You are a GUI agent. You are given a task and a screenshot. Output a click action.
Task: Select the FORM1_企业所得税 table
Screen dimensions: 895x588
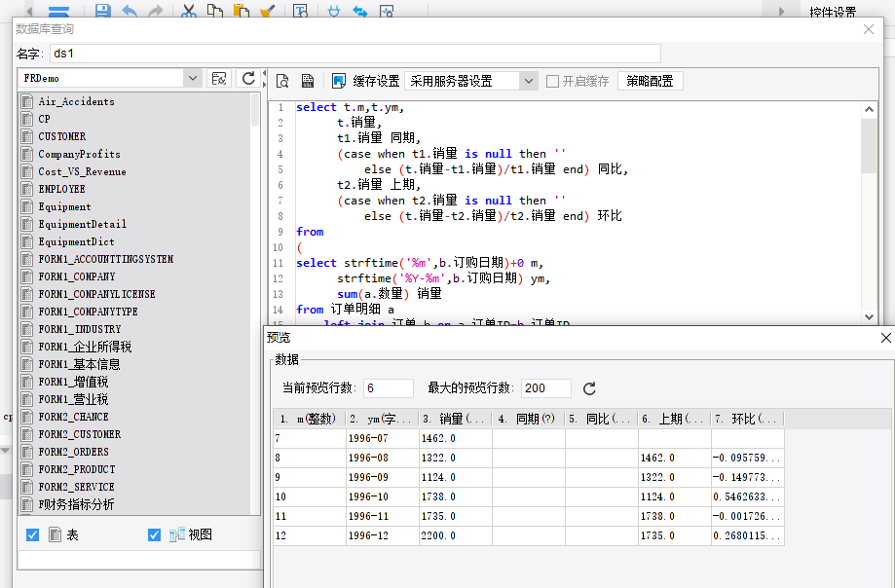point(85,347)
